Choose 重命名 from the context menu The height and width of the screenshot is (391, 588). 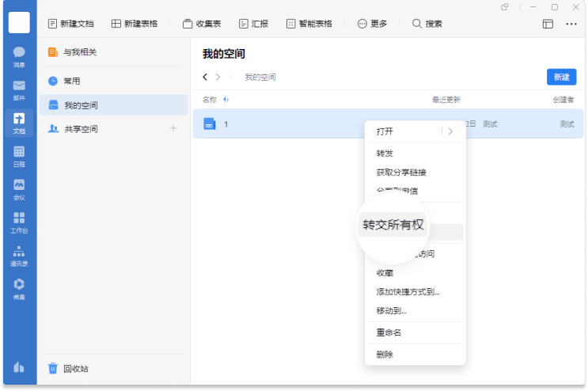coord(389,332)
